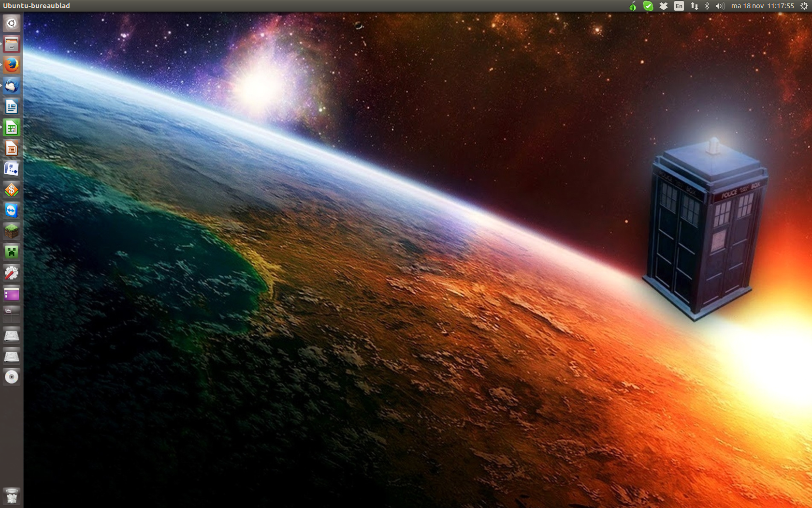Open LibreOffice Impress presentations
The width and height of the screenshot is (812, 508).
pos(12,149)
